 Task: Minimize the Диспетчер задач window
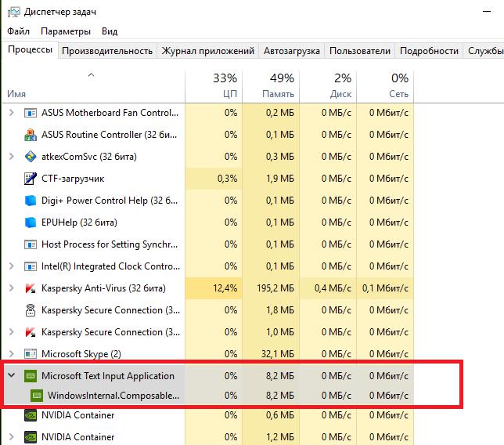click(487, 12)
